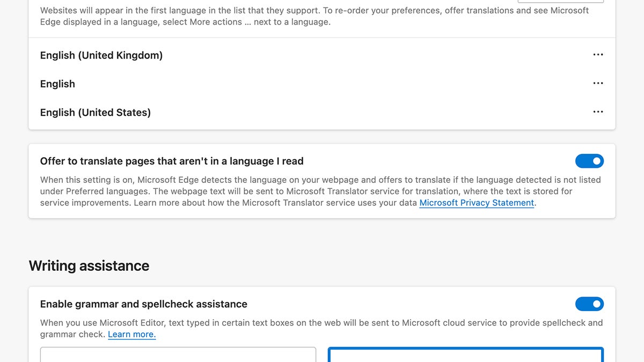Open more actions for English (United Kingdom)
The width and height of the screenshot is (644, 362).
598,55
